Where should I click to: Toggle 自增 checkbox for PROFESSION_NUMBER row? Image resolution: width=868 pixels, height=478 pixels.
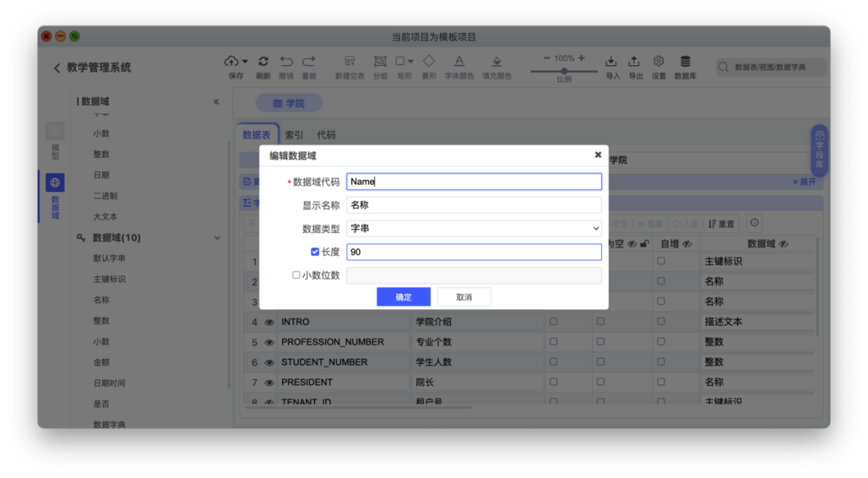661,342
